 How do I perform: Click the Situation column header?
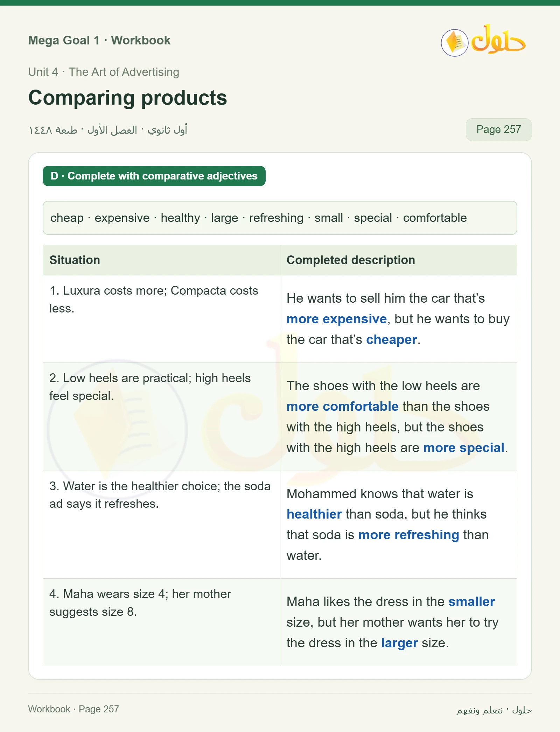click(161, 260)
